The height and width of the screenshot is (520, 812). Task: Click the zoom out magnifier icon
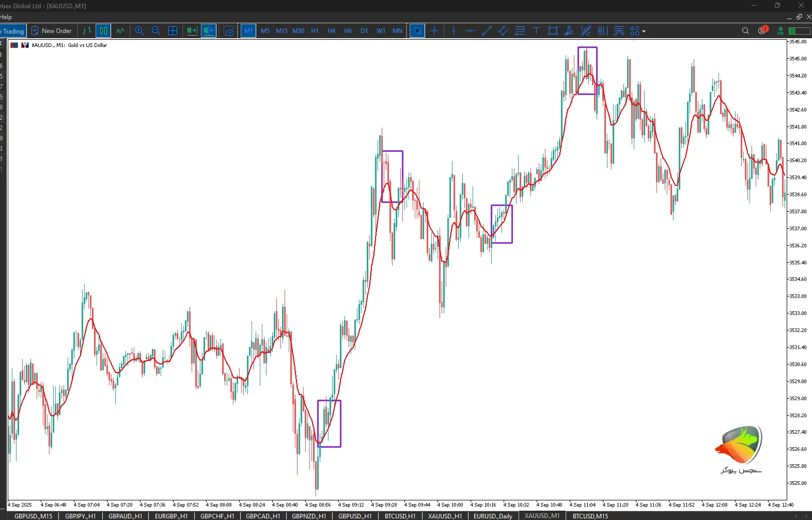tap(156, 31)
